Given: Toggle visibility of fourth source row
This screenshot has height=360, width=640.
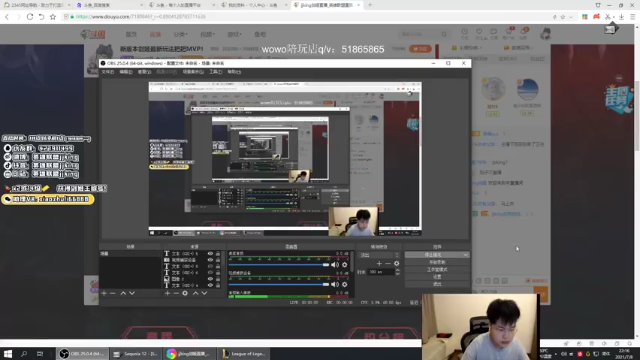Looking at the screenshot, I should [210, 273].
